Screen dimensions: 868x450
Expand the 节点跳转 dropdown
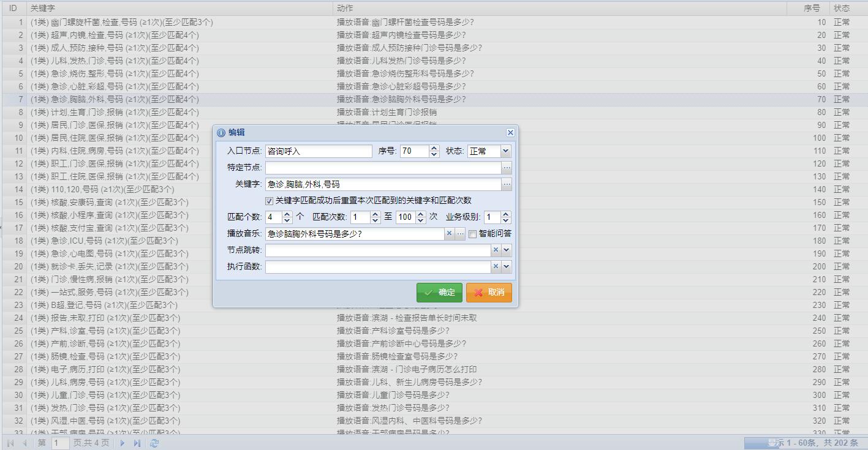pyautogui.click(x=507, y=250)
